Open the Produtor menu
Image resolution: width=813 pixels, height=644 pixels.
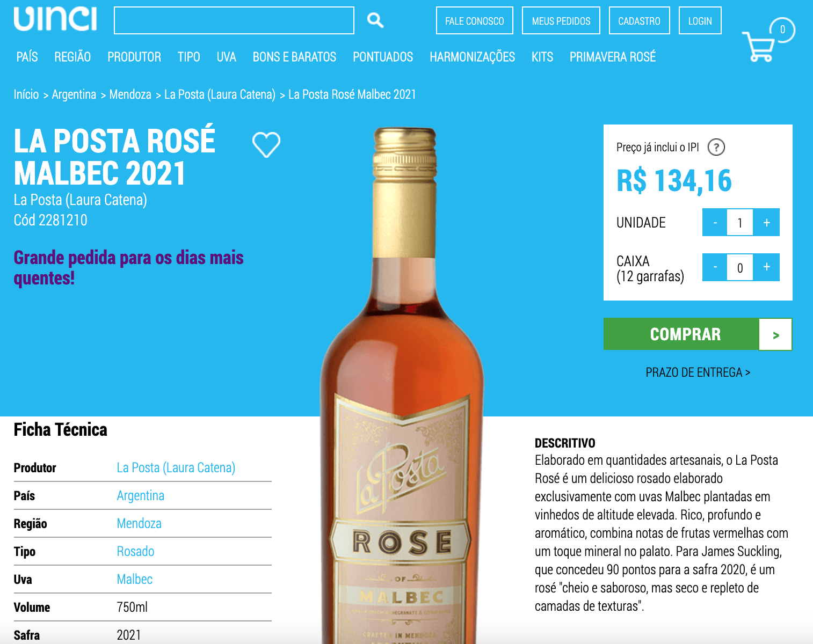click(134, 57)
